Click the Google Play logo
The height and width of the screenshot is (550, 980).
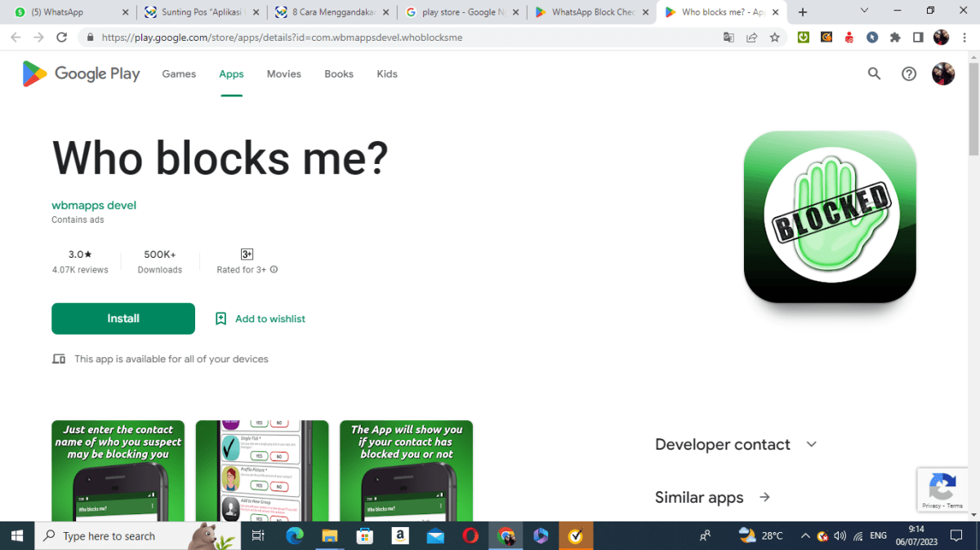[81, 73]
